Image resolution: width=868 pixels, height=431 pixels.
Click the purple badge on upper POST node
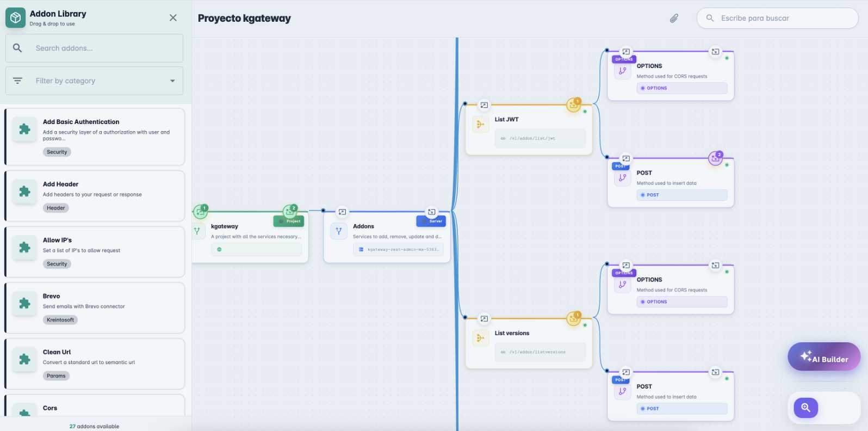click(x=716, y=158)
